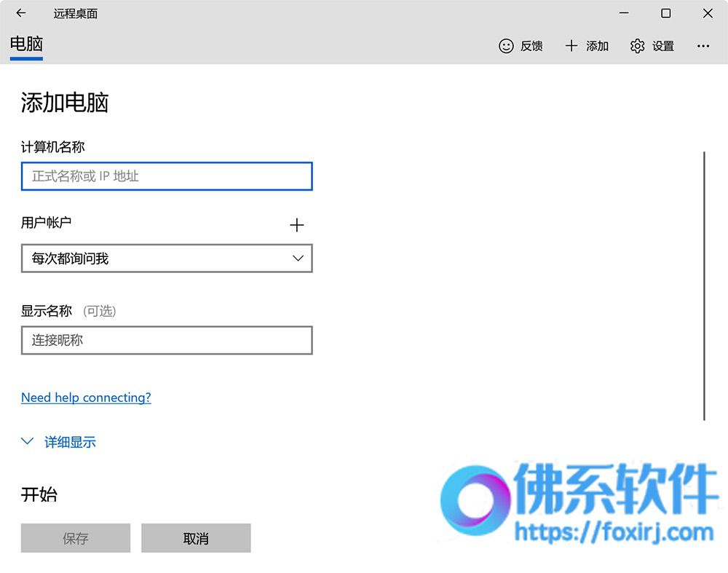Image resolution: width=728 pixels, height=573 pixels.
Task: Focus the 计算机名称 input field
Action: (167, 176)
